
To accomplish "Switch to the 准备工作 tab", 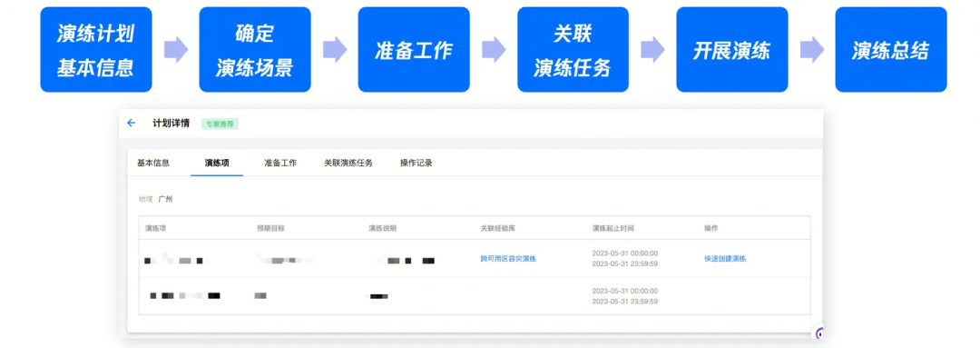I will 280,164.
